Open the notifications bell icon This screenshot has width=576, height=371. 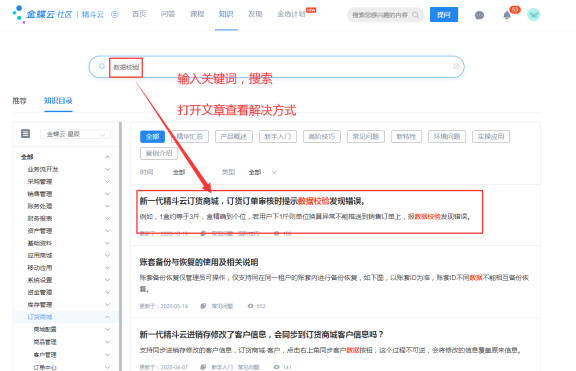[x=507, y=15]
